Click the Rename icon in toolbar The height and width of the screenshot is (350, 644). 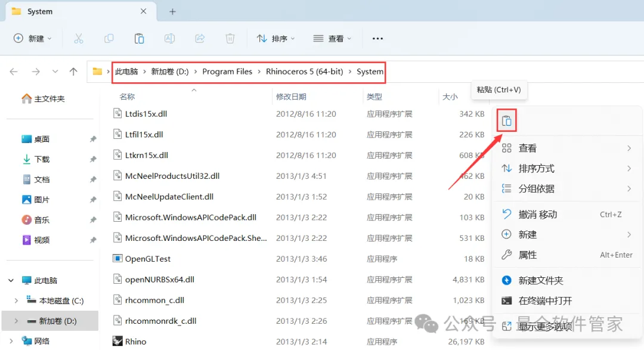click(169, 39)
